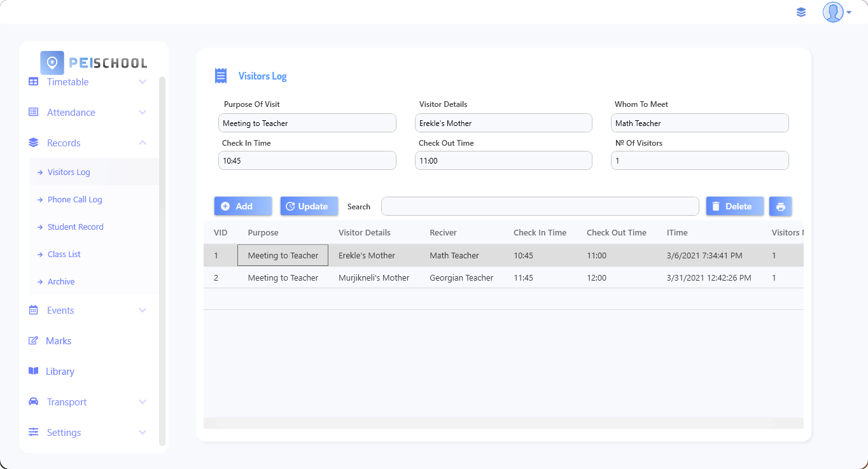Go to the Archive submenu item

[x=61, y=282]
